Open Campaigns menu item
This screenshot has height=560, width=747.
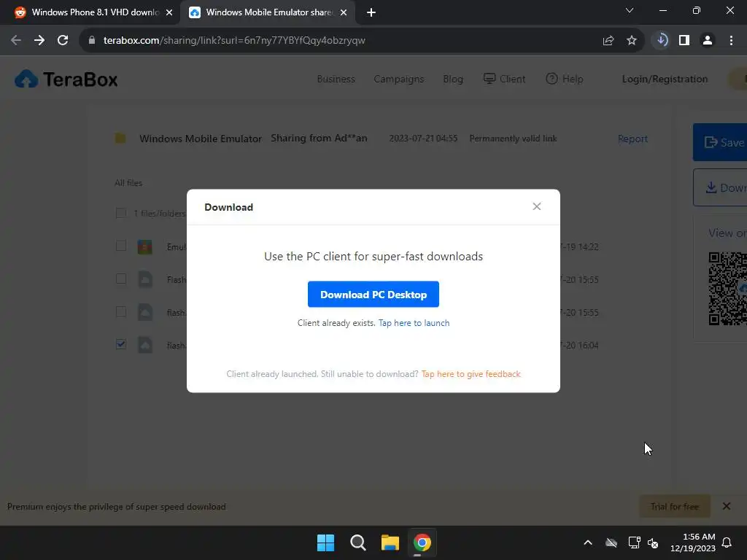[x=399, y=79]
